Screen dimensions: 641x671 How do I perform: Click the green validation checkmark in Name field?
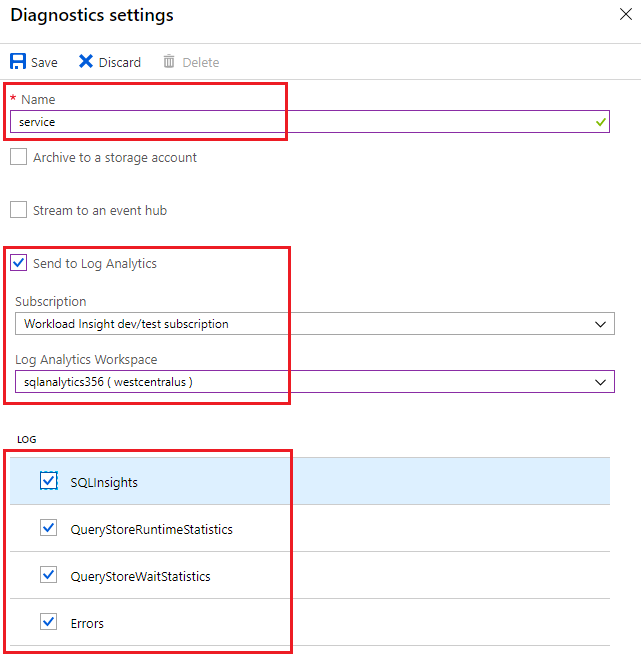coord(600,122)
